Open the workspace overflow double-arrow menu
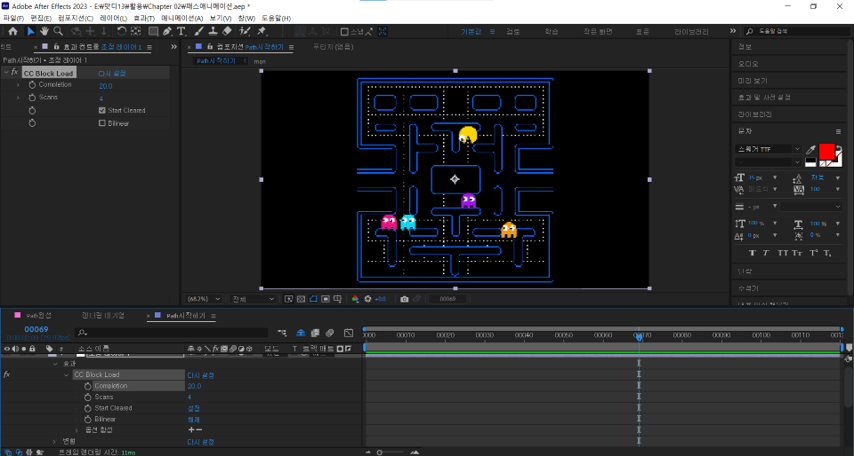Screen dimensions: 854x456 coord(733,32)
